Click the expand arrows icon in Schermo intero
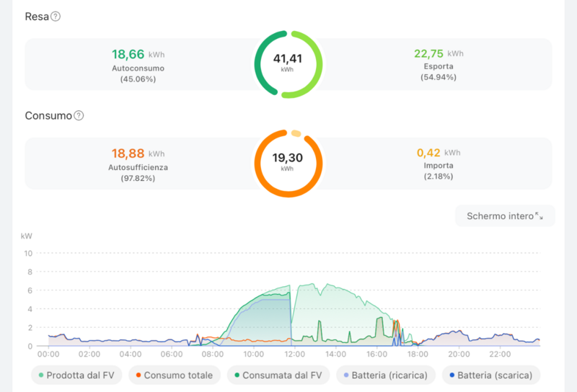Image resolution: width=577 pixels, height=392 pixels. 539,216
